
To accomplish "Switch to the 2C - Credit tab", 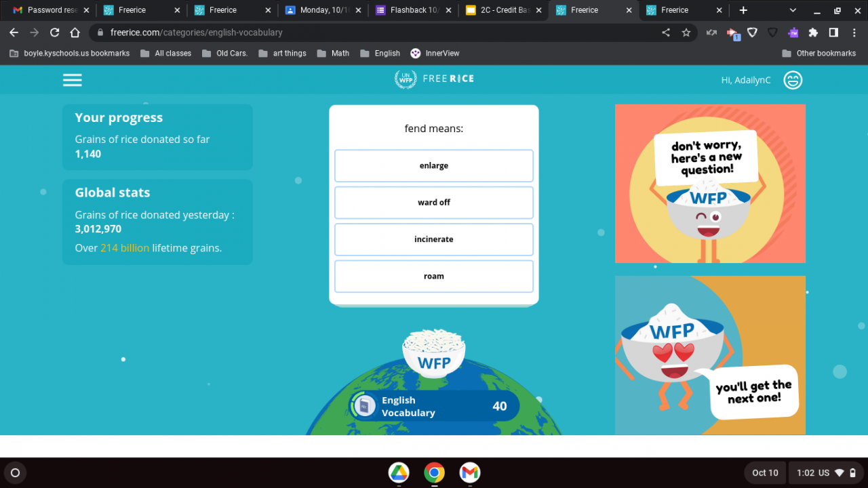I will click(504, 10).
